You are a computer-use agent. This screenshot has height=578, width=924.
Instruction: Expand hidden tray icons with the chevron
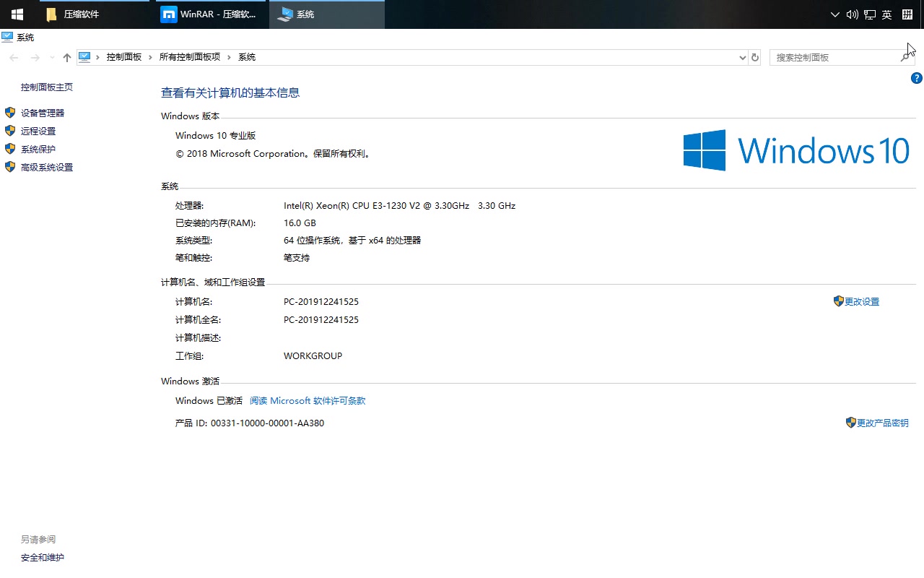[834, 14]
